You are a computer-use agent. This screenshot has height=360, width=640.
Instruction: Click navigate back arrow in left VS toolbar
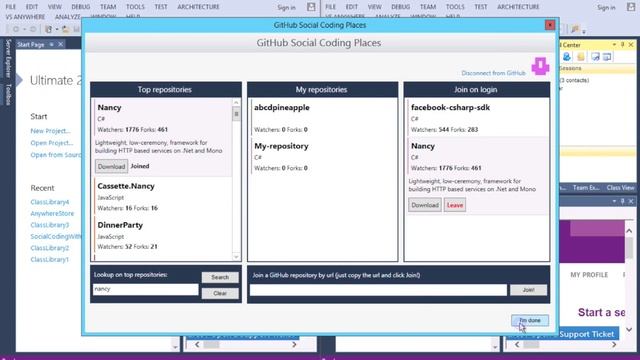[16, 29]
